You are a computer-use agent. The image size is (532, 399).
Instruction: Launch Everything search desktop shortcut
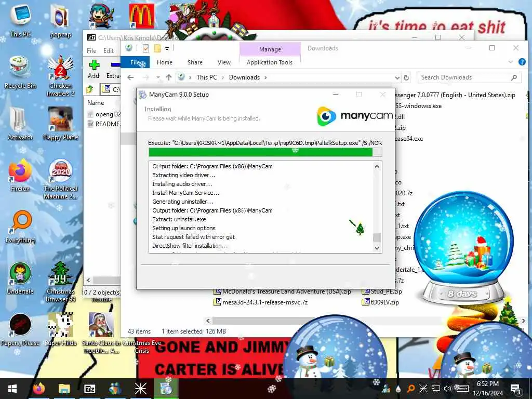[x=20, y=227]
